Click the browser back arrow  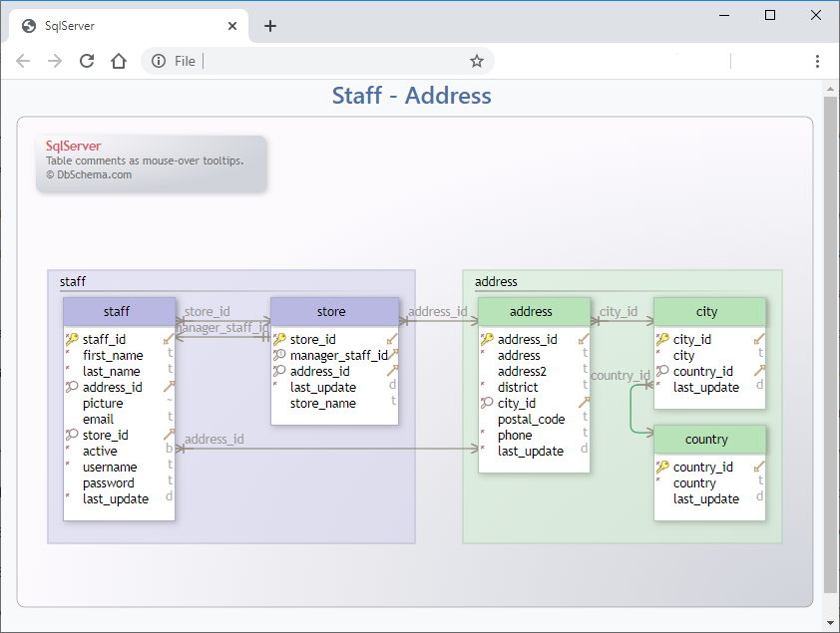pos(23,61)
